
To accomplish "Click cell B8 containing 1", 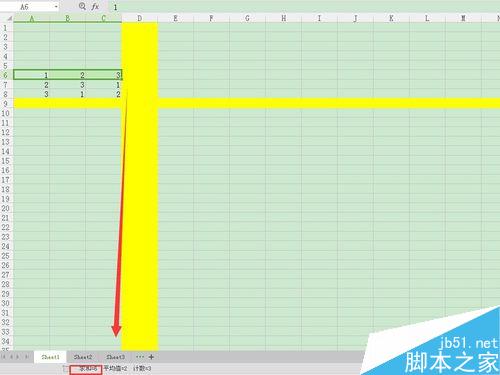I will click(68, 94).
